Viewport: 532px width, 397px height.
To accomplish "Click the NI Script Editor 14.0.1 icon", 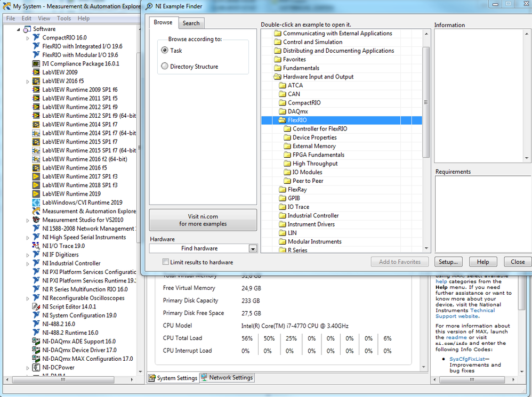I will click(36, 306).
